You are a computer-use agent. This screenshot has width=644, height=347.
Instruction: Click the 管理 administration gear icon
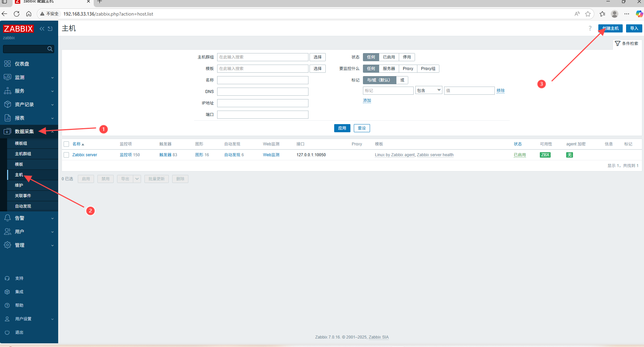point(7,245)
